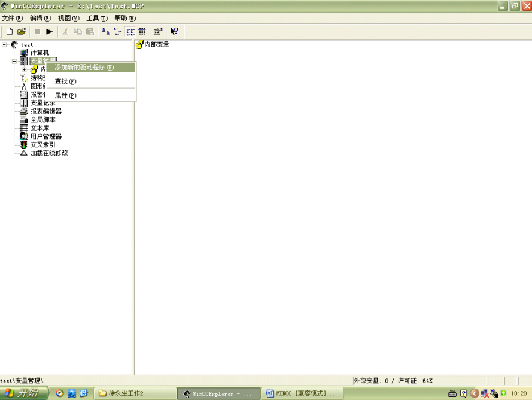The width and height of the screenshot is (532, 400).
Task: Select the test project root node
Action: (x=27, y=44)
